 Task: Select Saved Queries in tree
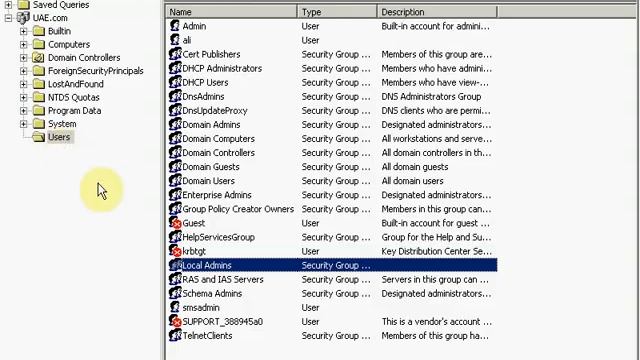[x=61, y=5]
